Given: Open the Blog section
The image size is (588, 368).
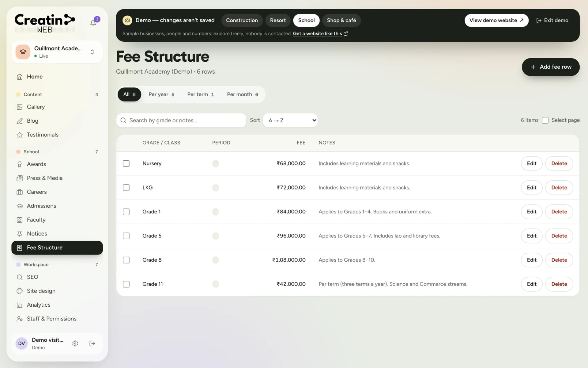Looking at the screenshot, I should [x=57, y=121].
